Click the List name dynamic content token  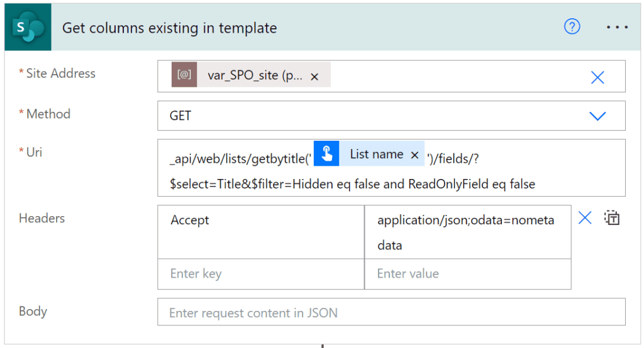376,155
